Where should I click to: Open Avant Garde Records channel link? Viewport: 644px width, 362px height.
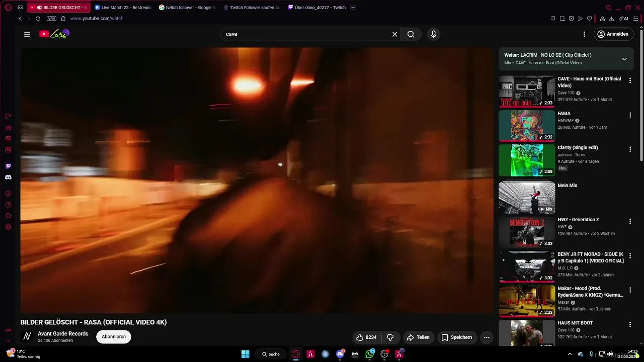pyautogui.click(x=63, y=334)
